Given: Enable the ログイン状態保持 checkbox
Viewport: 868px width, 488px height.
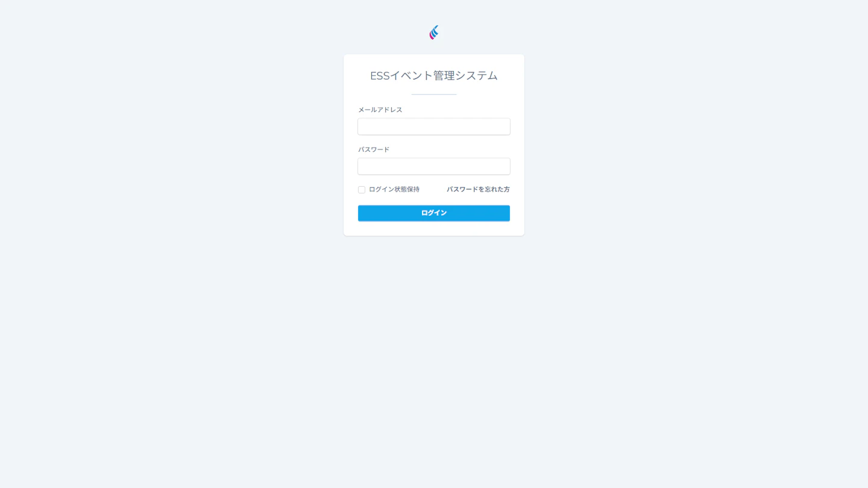Looking at the screenshot, I should tap(362, 190).
